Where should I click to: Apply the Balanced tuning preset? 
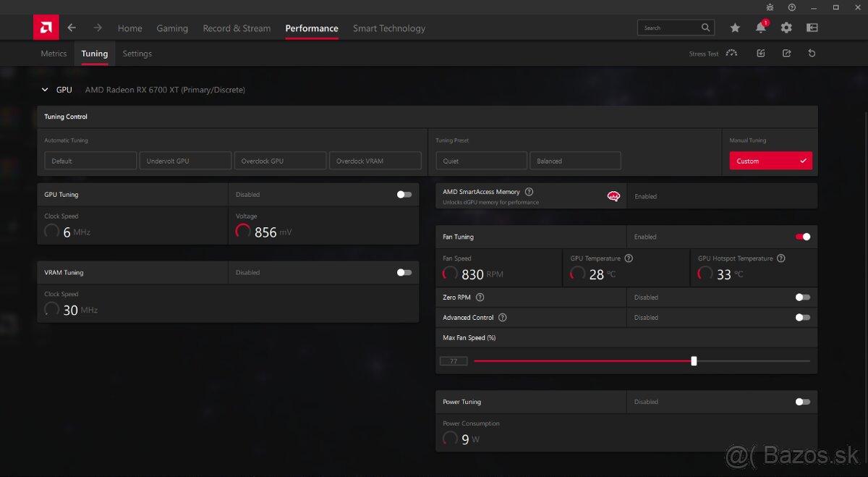(575, 160)
